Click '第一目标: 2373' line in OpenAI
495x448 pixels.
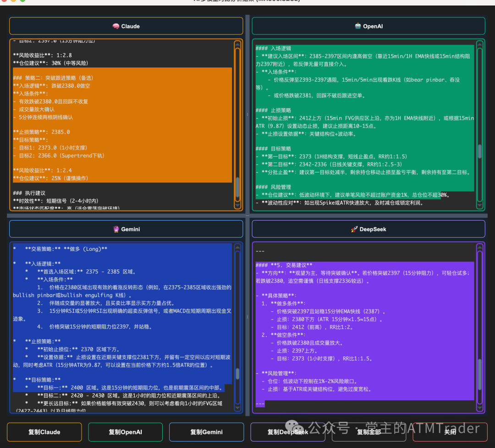(x=331, y=156)
